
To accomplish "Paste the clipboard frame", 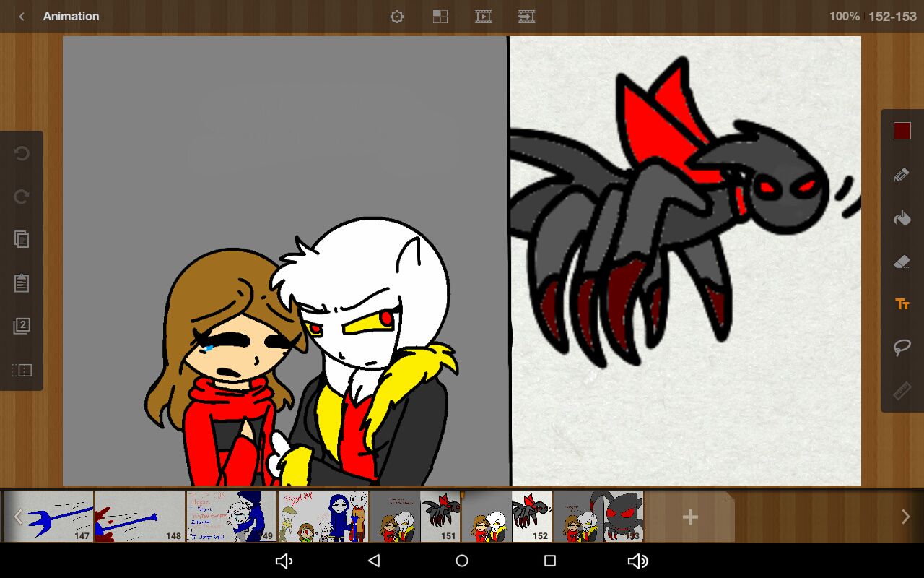I will tap(22, 282).
